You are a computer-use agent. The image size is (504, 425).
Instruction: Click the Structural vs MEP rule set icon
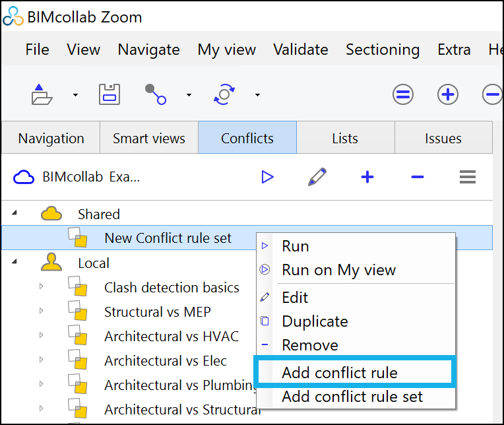pyautogui.click(x=77, y=311)
